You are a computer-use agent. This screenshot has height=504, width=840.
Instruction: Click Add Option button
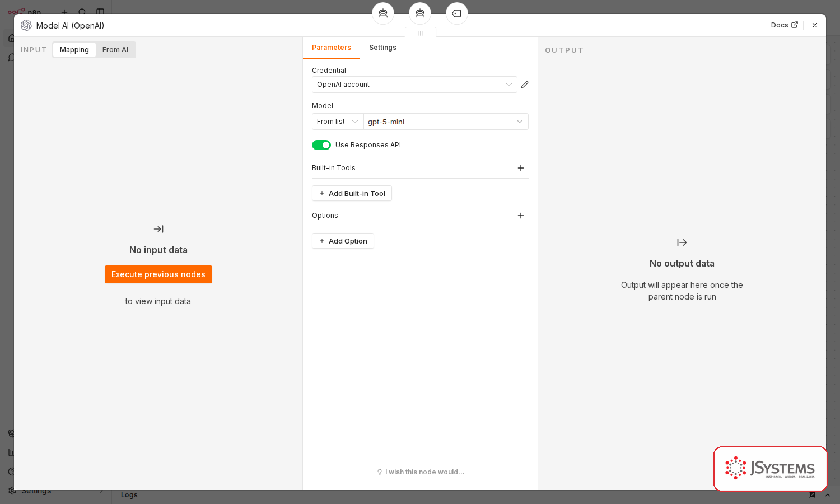pyautogui.click(x=343, y=241)
